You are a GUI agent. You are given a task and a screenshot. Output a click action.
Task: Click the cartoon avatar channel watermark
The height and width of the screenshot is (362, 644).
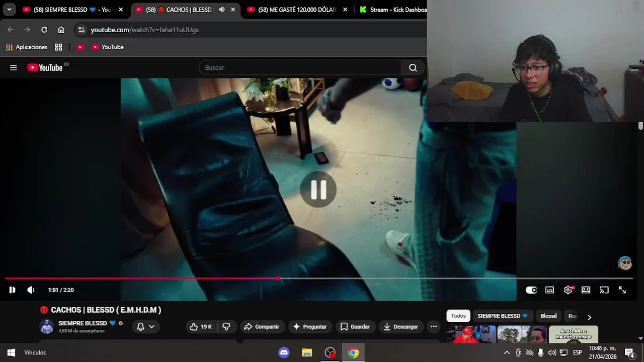point(625,262)
